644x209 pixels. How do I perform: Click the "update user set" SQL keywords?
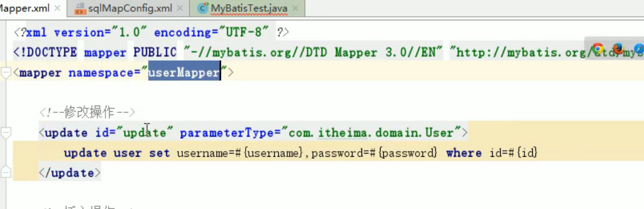click(x=117, y=153)
